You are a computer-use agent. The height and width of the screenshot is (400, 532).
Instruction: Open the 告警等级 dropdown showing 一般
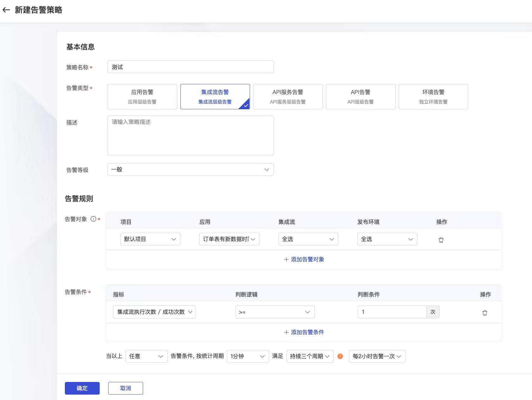pos(190,169)
